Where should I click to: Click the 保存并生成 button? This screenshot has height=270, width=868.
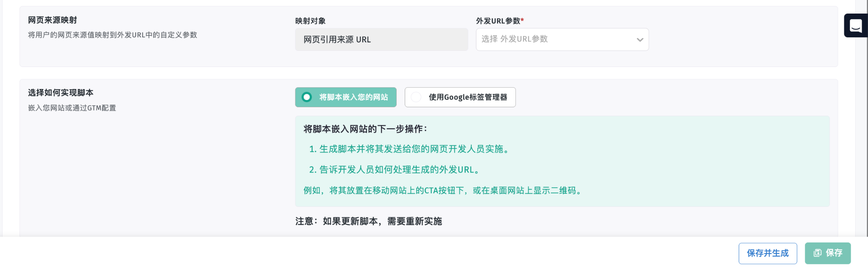coord(768,253)
